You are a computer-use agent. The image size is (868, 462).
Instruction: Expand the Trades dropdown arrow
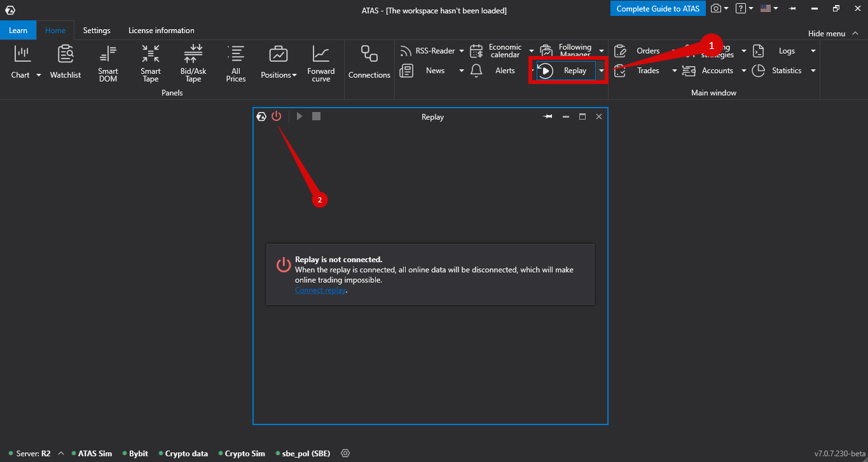[675, 71]
